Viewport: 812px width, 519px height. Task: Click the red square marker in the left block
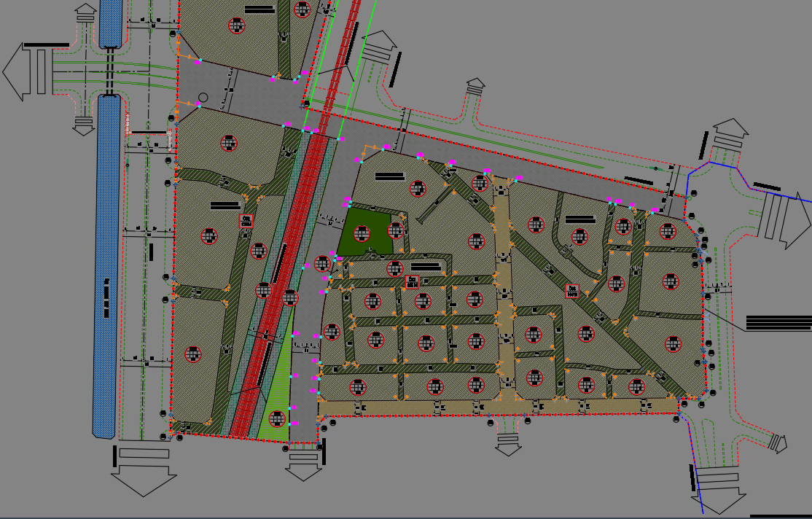[246, 221]
